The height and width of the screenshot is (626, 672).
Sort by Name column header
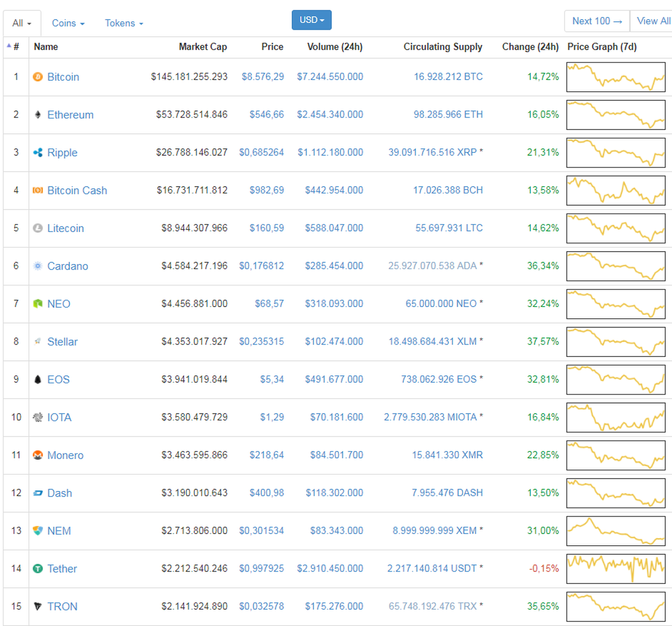(x=46, y=47)
